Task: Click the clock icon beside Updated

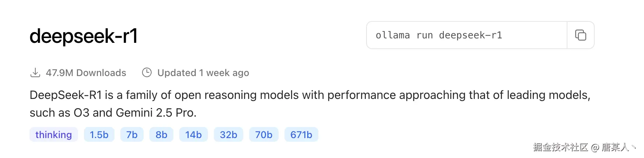Action: coord(147,72)
